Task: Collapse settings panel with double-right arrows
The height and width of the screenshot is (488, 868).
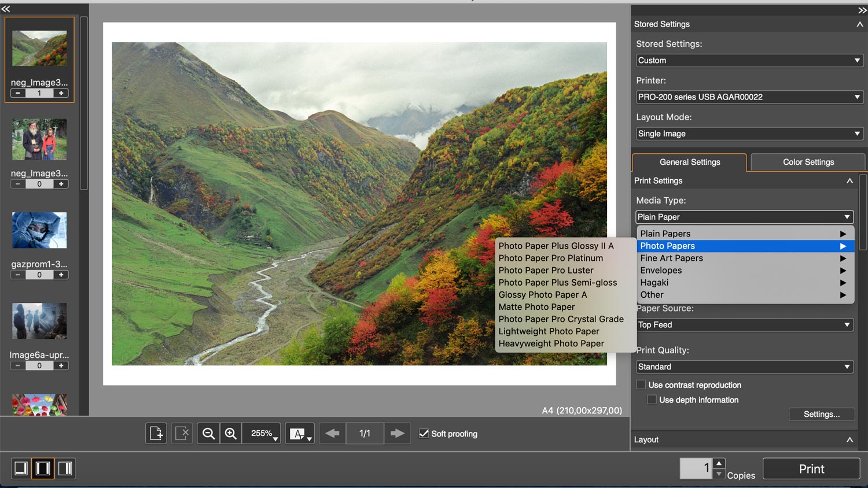Action: pos(862,10)
